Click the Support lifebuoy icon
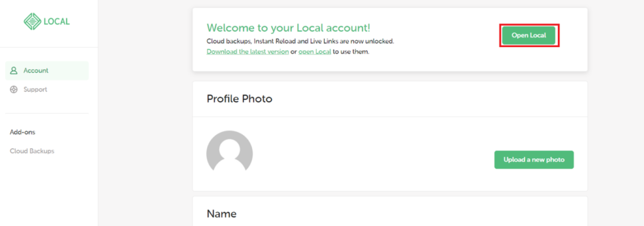Screen dimensions: 644x226 click(x=14, y=89)
